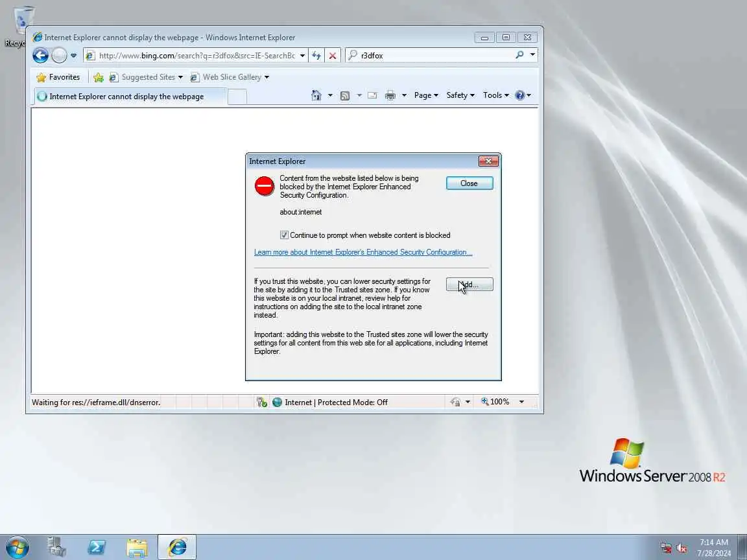Open the Page menu

point(426,95)
